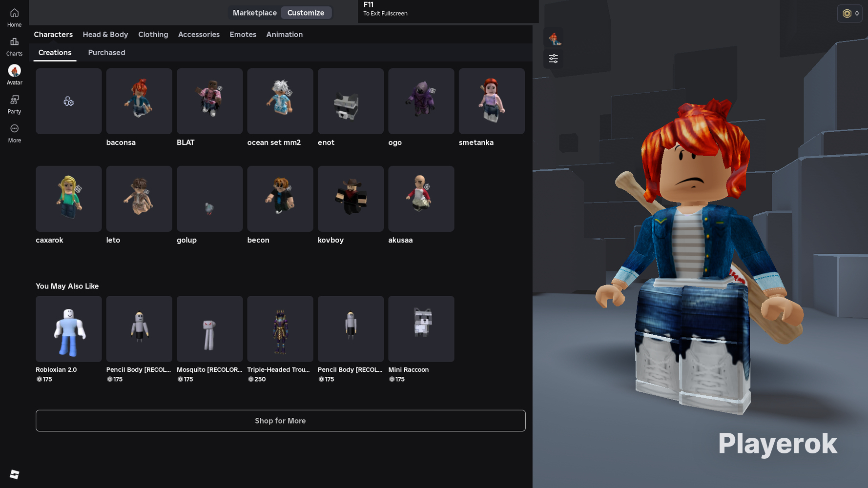Viewport: 868px width, 488px height.
Task: Click the 250 Robux price
Action: point(257,379)
